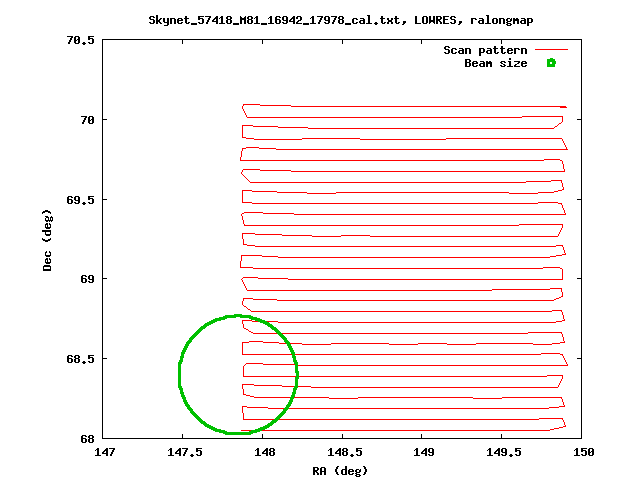Click the 68 Dec tick label
This screenshot has height=480, width=640.
[87, 439]
